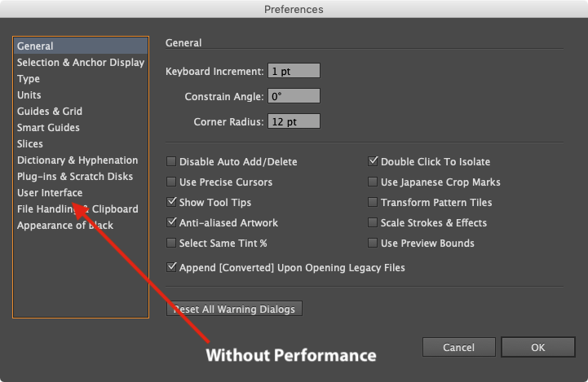The height and width of the screenshot is (382, 588).
Task: Open Guides & Grid preferences
Action: pos(50,112)
